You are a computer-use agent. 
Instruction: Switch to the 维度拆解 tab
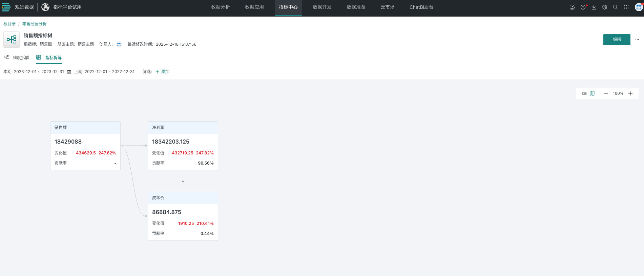coord(17,58)
